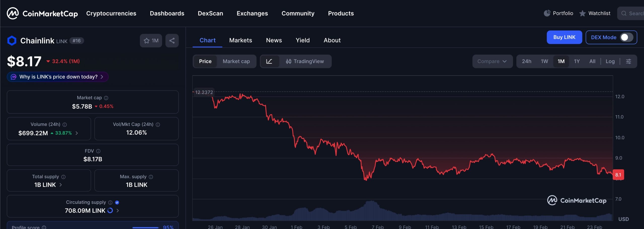Show Volume (24h) info icon

[65, 124]
